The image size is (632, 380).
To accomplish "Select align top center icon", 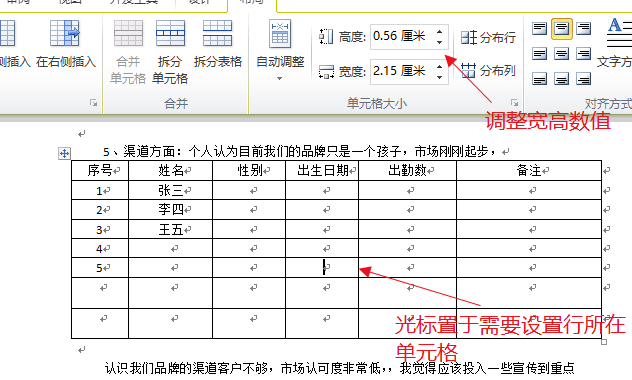I will point(561,29).
